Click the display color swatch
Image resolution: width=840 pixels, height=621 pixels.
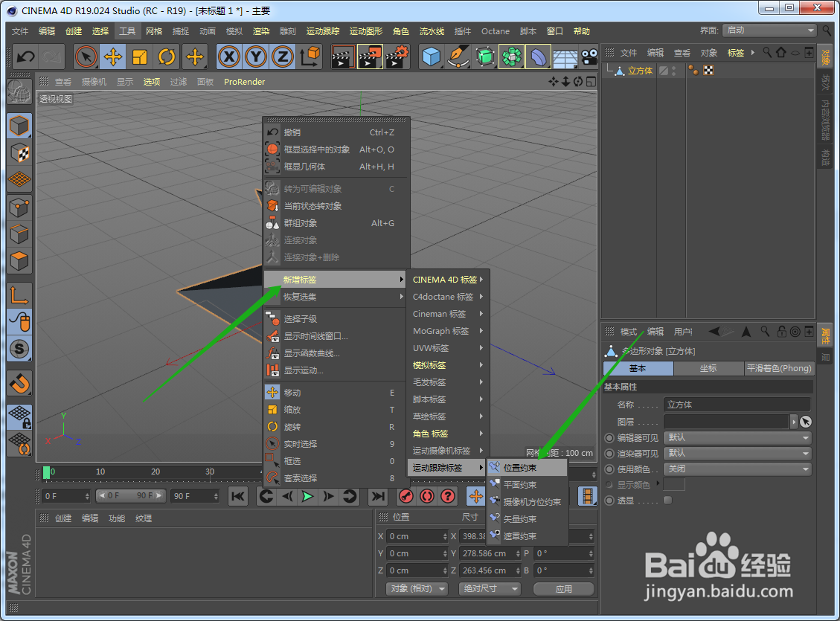click(x=674, y=484)
